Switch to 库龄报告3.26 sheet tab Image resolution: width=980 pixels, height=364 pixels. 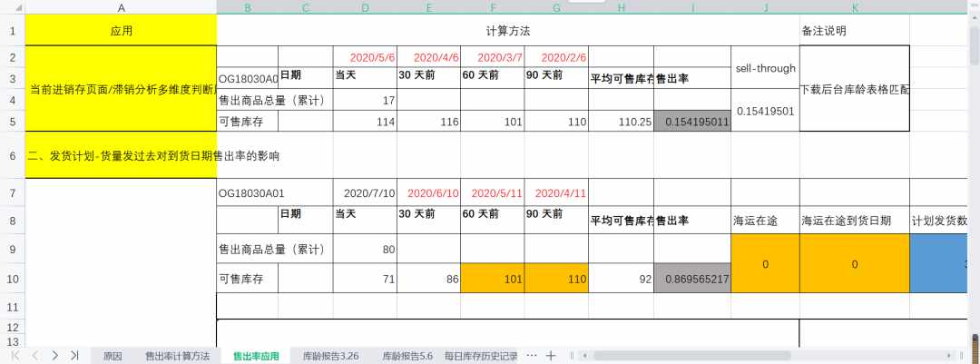330,357
